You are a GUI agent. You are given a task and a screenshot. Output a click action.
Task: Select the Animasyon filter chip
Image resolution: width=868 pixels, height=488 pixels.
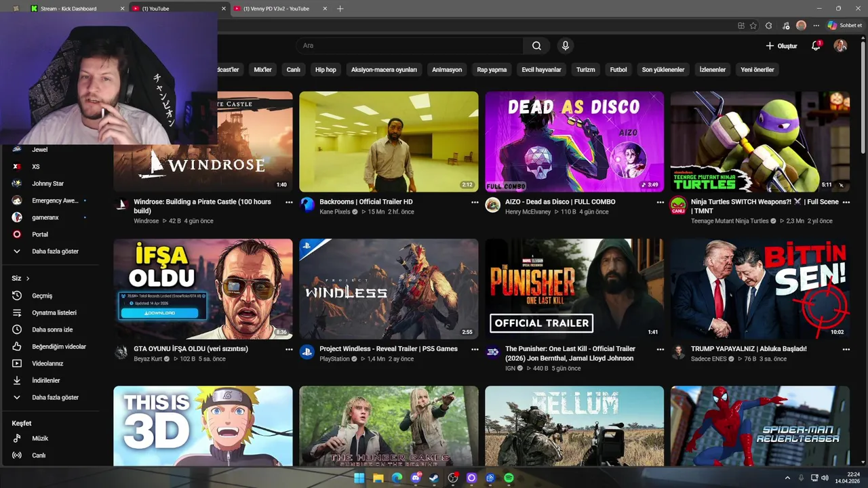447,69
